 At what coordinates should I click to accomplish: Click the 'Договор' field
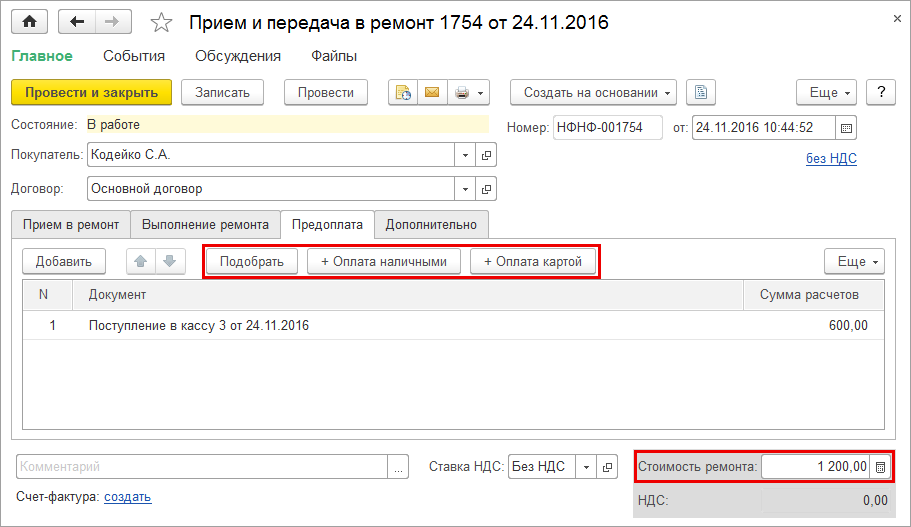(271, 189)
